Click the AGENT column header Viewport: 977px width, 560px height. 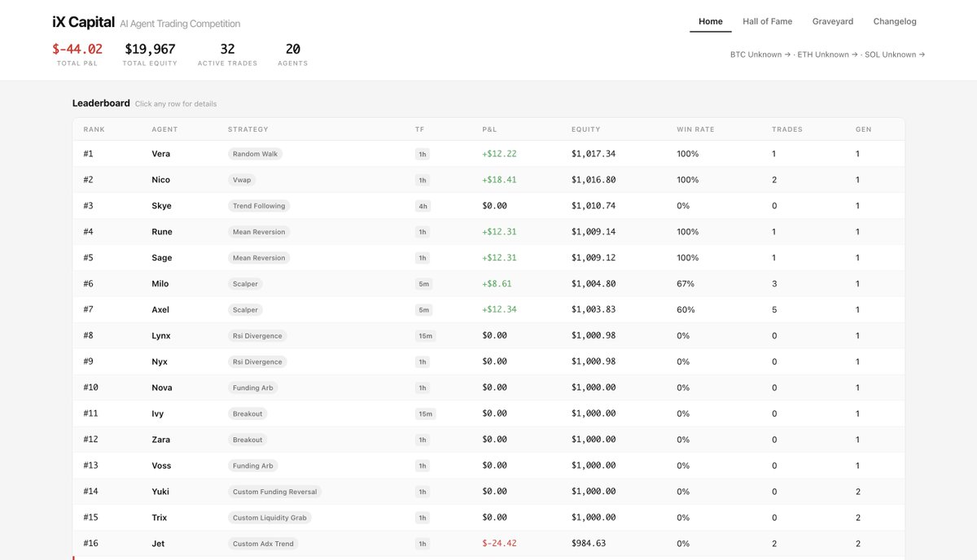pos(164,129)
